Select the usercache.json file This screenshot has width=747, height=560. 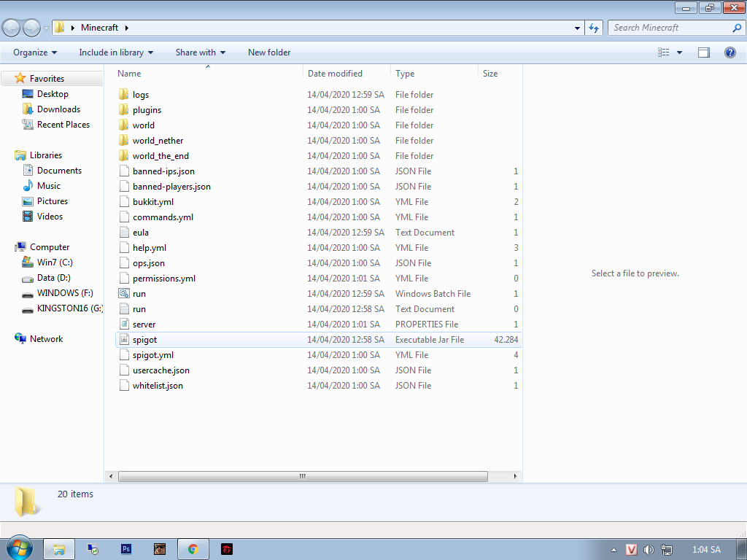point(318,370)
